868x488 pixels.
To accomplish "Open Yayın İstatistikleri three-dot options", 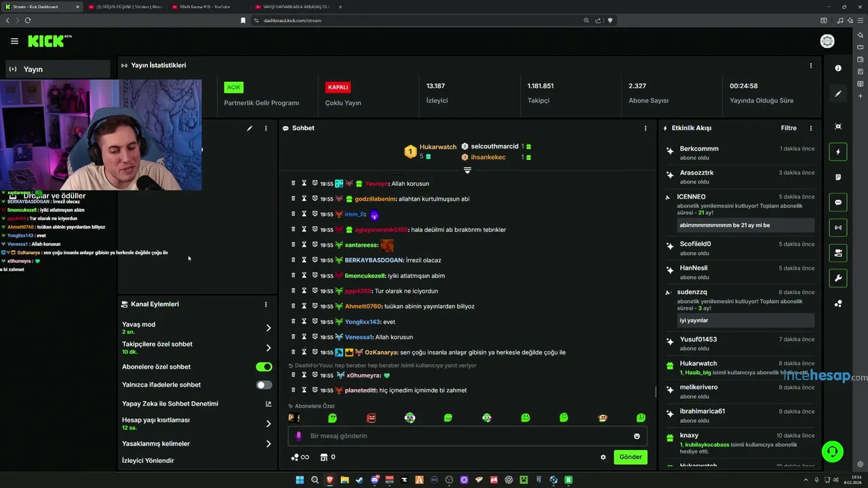I will coord(810,66).
